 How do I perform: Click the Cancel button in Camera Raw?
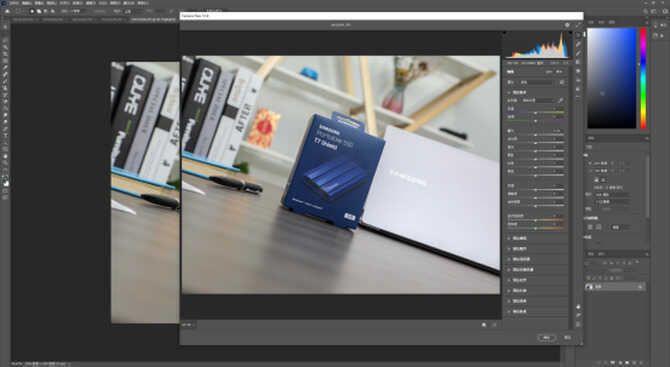(x=567, y=338)
